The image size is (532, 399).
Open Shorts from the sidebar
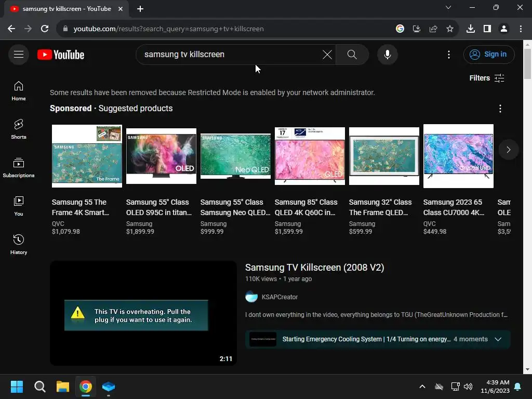coord(19,129)
